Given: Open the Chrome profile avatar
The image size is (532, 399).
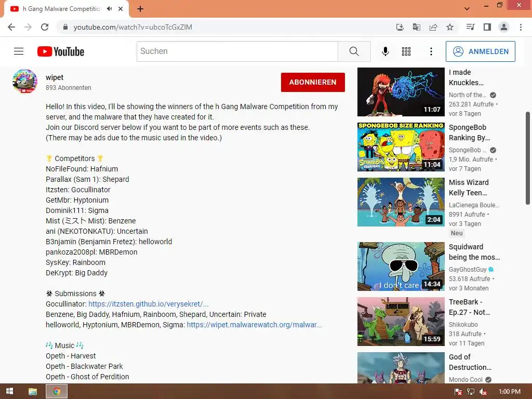Looking at the screenshot, I should (504, 27).
